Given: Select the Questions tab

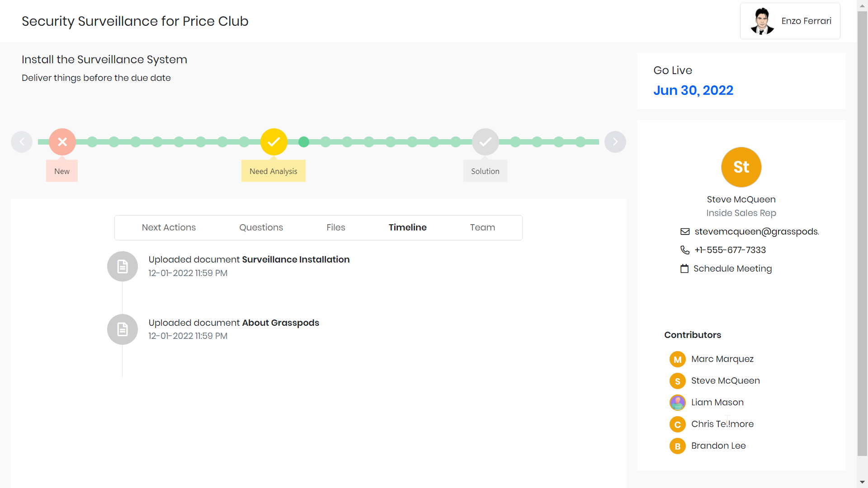Looking at the screenshot, I should click(261, 227).
